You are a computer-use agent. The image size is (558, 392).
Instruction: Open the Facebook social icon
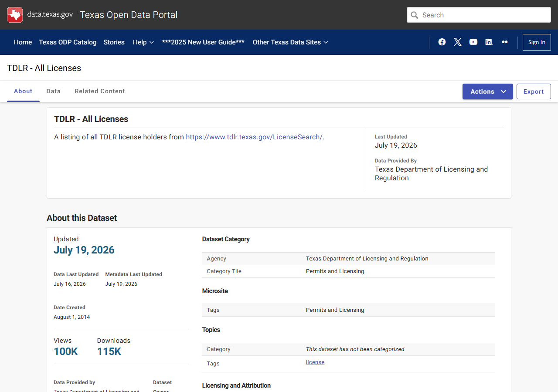pyautogui.click(x=442, y=42)
